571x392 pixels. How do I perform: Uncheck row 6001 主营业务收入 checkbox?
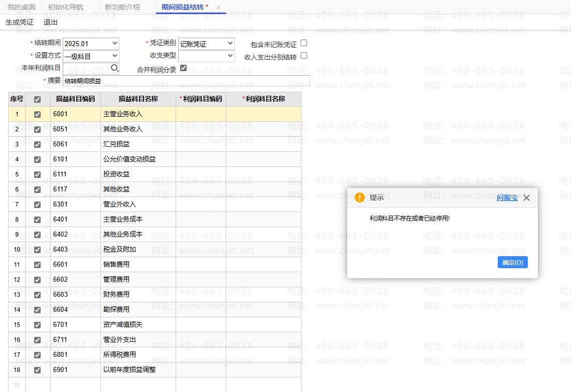[38, 114]
